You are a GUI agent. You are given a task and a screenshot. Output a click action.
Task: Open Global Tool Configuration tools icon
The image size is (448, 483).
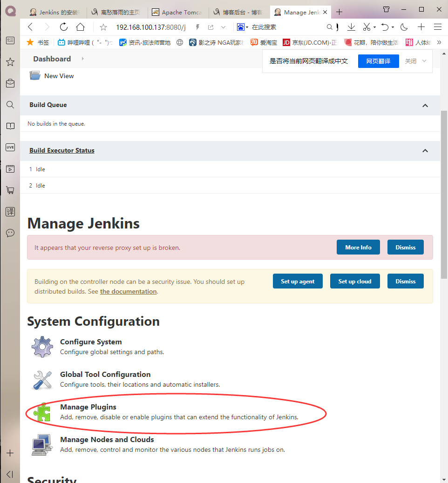pyautogui.click(x=42, y=380)
